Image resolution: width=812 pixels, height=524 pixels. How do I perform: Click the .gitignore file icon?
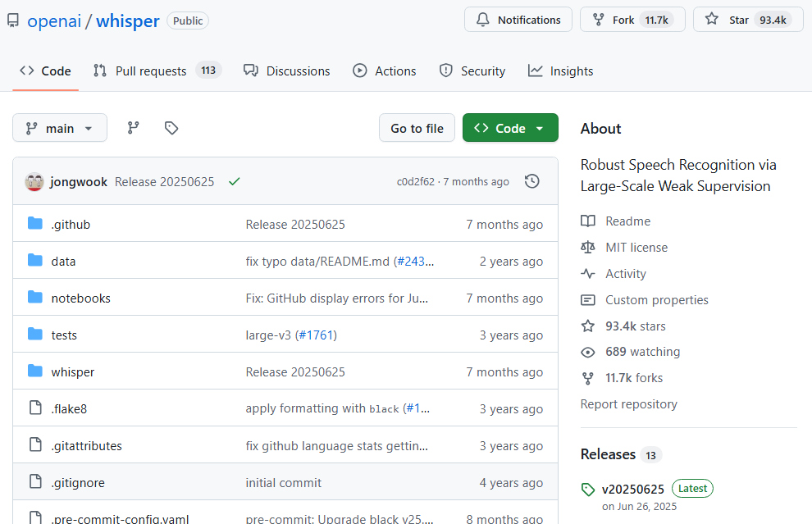point(35,481)
